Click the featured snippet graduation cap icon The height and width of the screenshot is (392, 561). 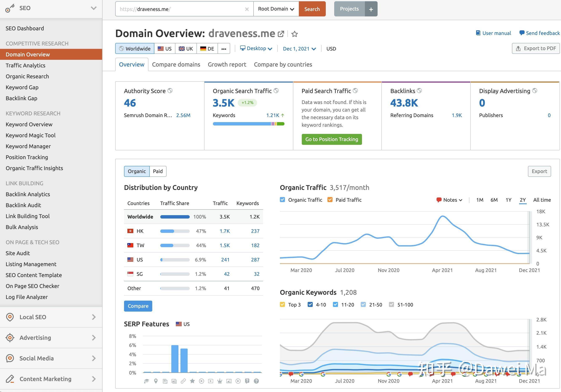147,381
